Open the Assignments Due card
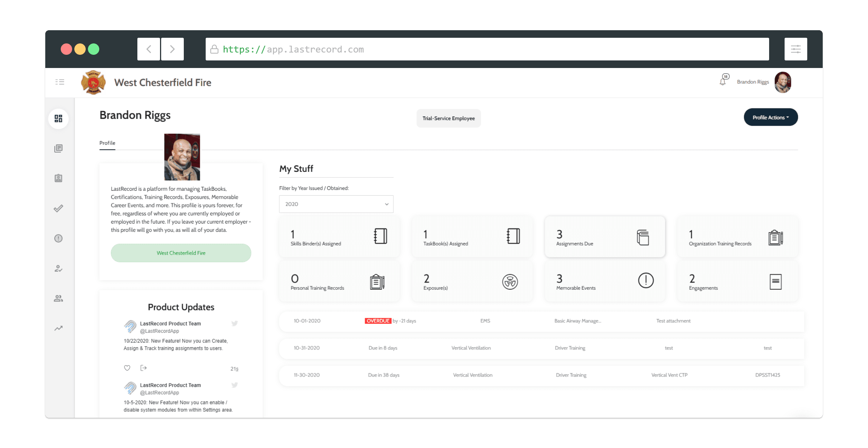This screenshot has height=448, width=868. tap(605, 237)
